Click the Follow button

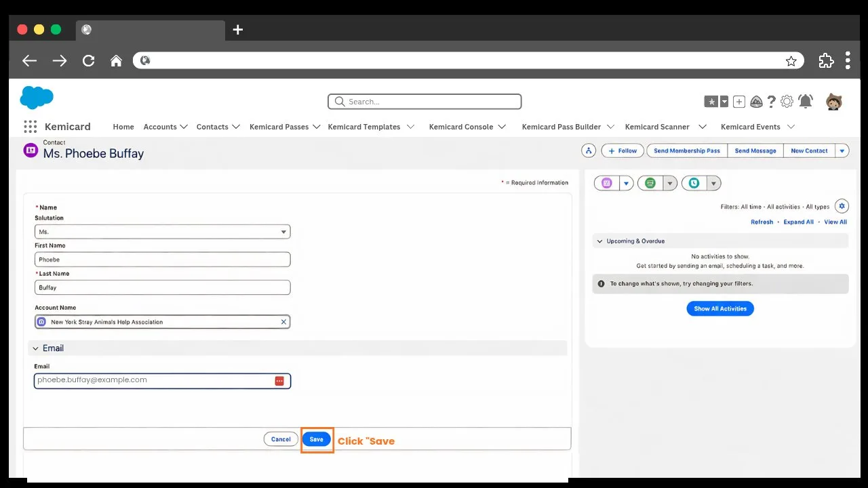coord(623,150)
